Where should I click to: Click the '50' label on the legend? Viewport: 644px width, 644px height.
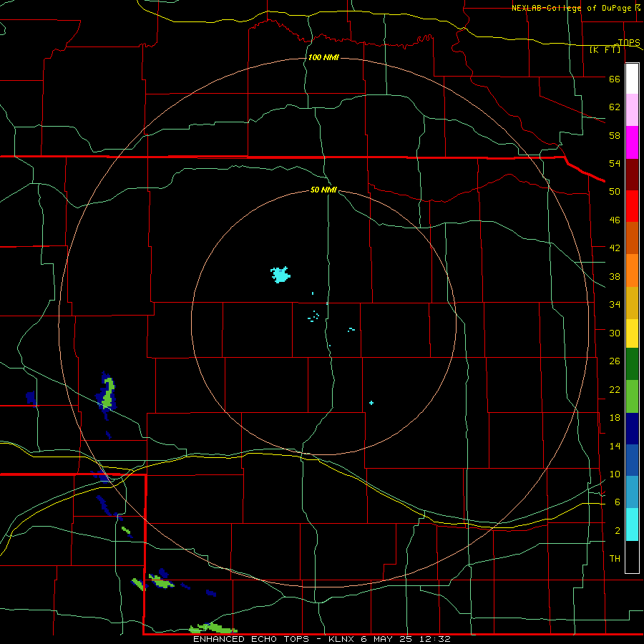pos(615,191)
